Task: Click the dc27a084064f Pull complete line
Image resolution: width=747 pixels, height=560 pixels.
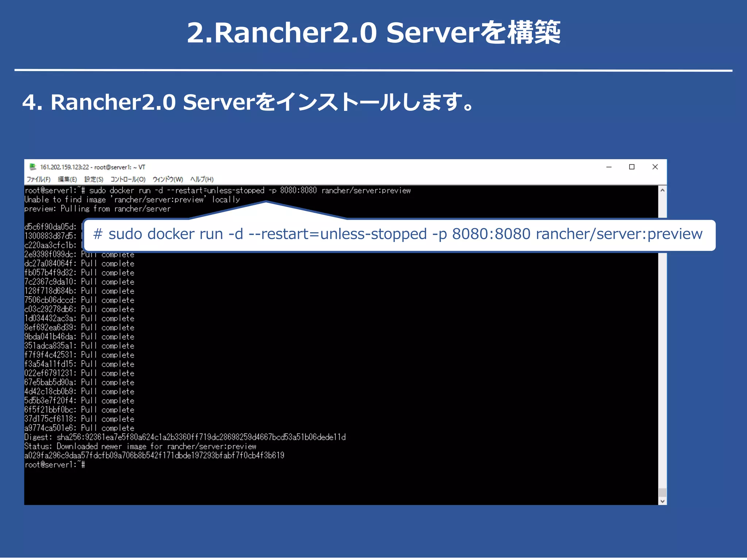Action: 79,264
